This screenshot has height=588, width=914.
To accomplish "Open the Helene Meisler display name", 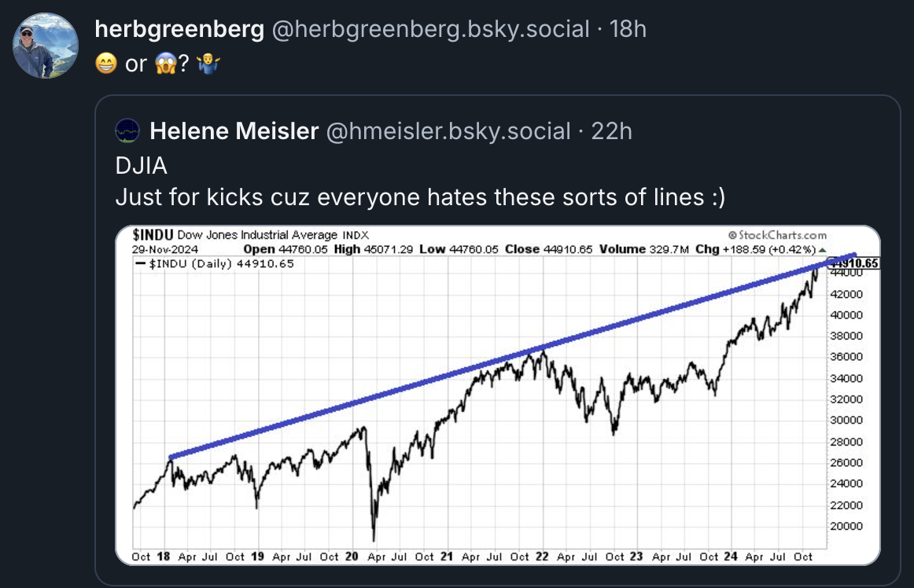I will (x=234, y=131).
